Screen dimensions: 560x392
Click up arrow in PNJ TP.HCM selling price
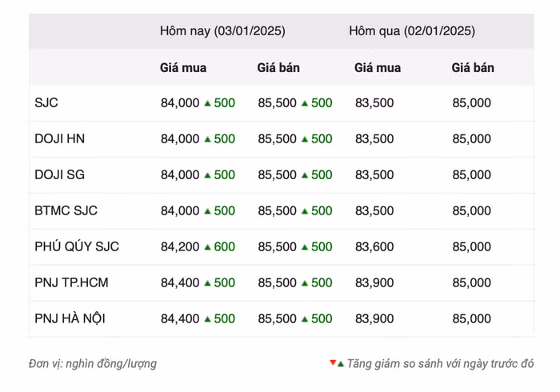(x=305, y=283)
